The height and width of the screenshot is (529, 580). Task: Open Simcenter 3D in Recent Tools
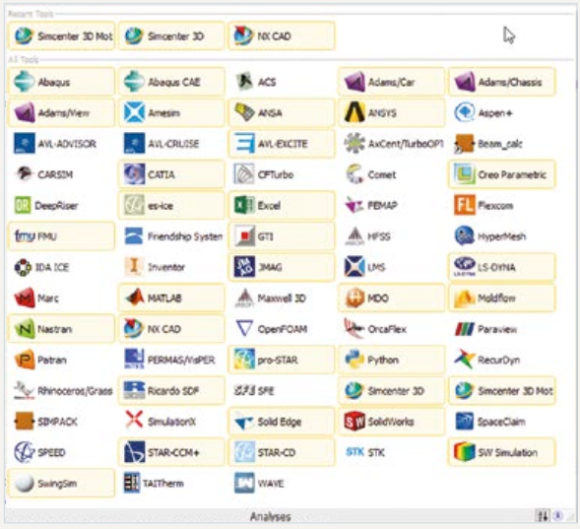[172, 36]
